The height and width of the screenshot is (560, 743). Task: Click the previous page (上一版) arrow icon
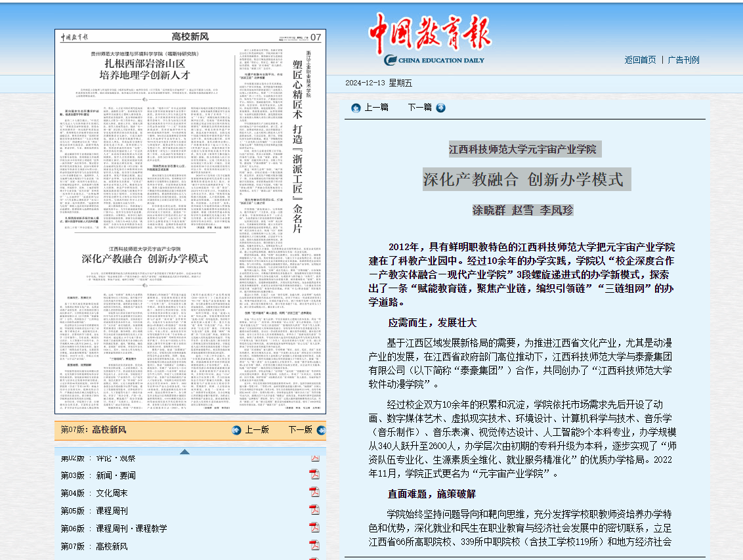coord(236,430)
